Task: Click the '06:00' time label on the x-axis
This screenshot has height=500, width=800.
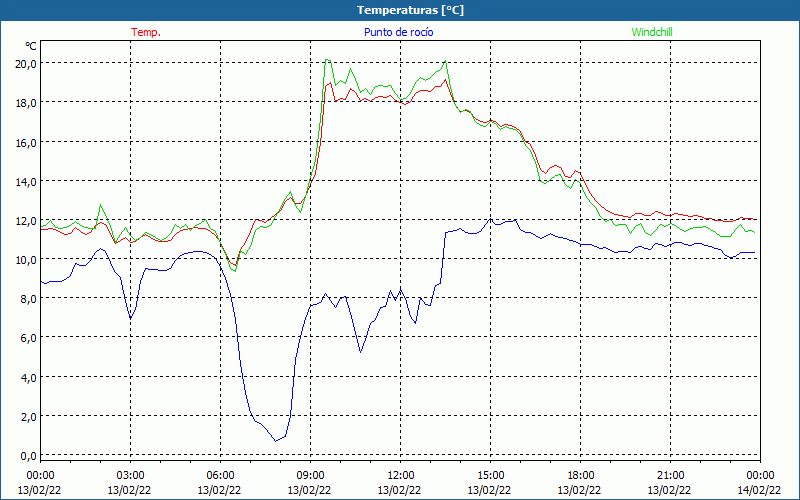Action: (x=220, y=476)
